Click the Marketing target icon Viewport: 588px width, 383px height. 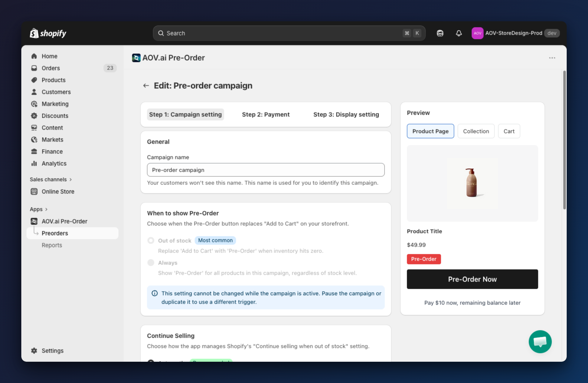[x=34, y=104]
